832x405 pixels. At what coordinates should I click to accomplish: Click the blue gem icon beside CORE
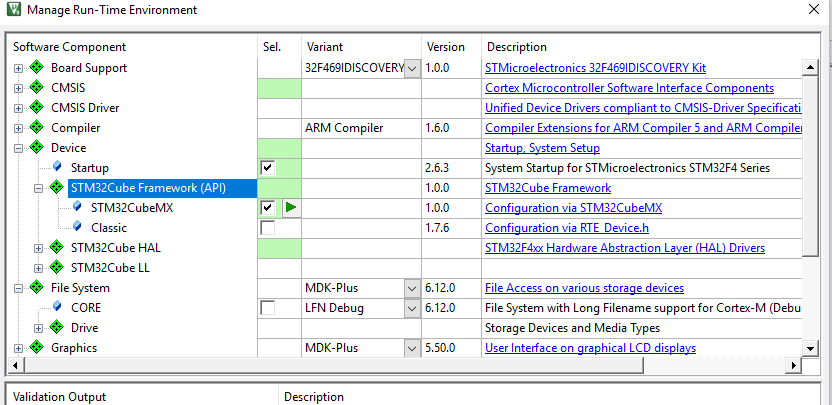click(x=57, y=306)
